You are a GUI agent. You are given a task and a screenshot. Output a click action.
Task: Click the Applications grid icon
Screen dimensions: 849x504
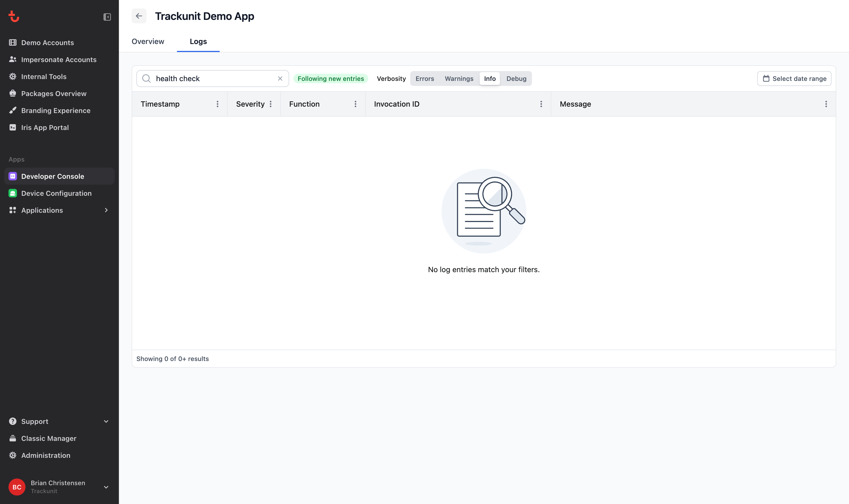12,210
